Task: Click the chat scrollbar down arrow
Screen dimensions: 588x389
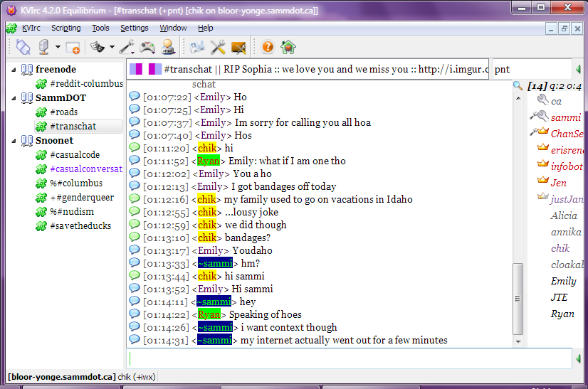Action: [x=518, y=341]
